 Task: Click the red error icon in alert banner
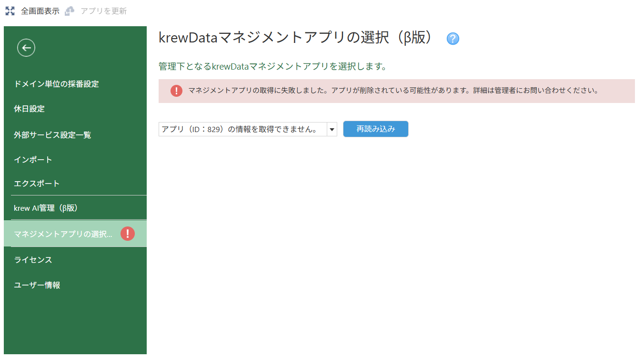pyautogui.click(x=176, y=91)
